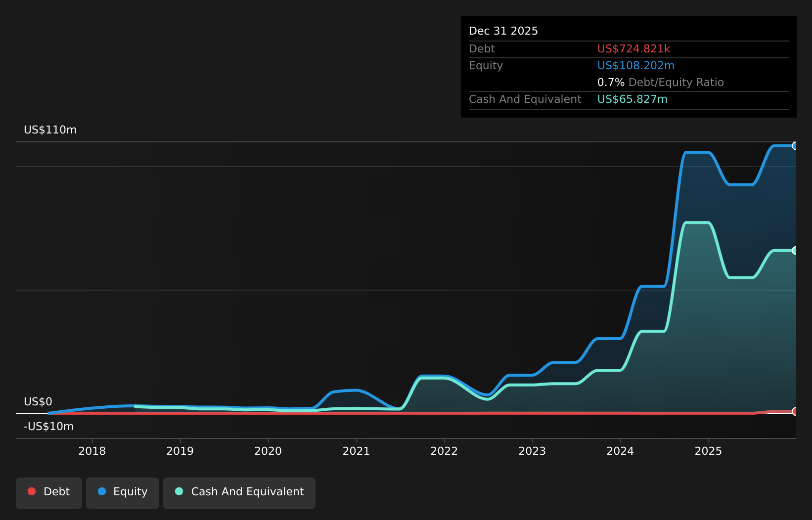The width and height of the screenshot is (812, 520).
Task: Click the 2022 axis label
Action: pyautogui.click(x=444, y=451)
